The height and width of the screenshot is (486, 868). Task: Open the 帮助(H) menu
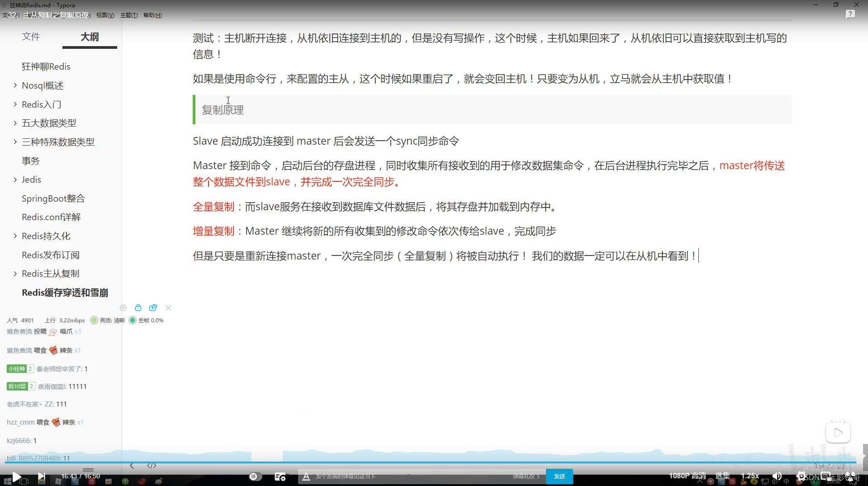[x=152, y=15]
